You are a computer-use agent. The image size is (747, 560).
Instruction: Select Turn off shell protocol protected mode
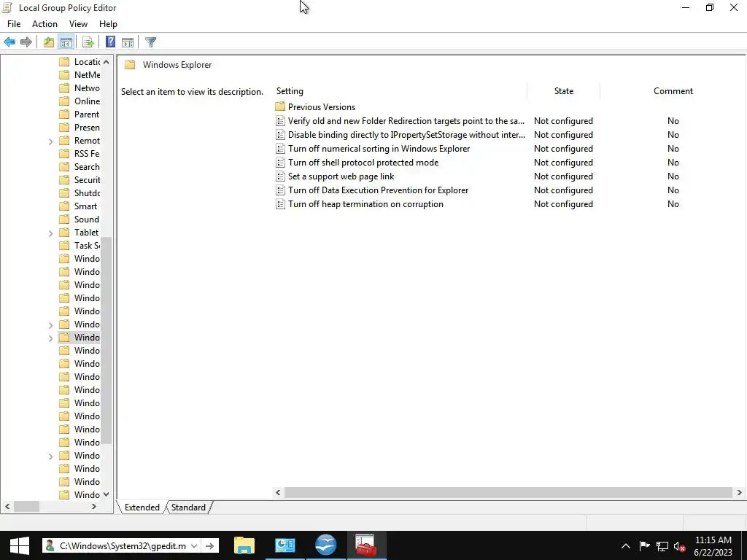click(x=363, y=163)
